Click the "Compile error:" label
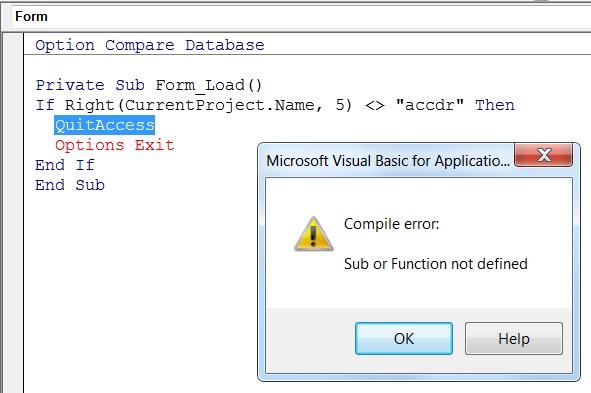Viewport: 591px width, 393px height. [391, 224]
